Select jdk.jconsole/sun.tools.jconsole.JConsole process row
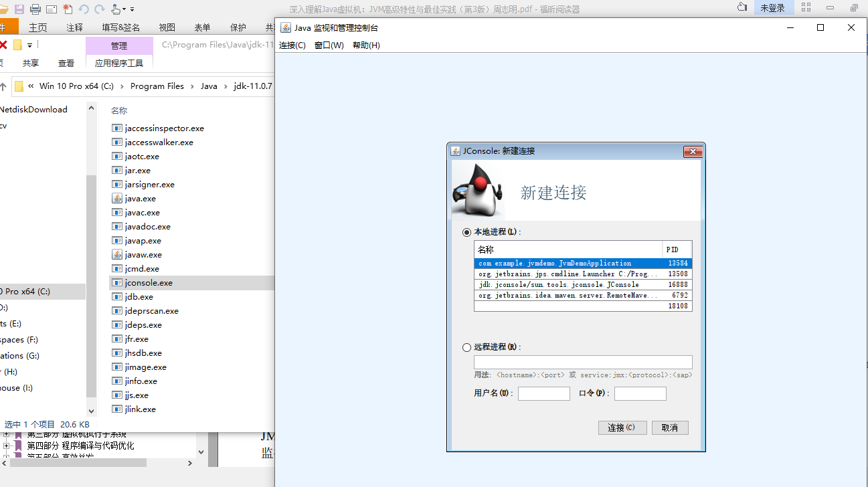The image size is (868, 487). (x=583, y=284)
